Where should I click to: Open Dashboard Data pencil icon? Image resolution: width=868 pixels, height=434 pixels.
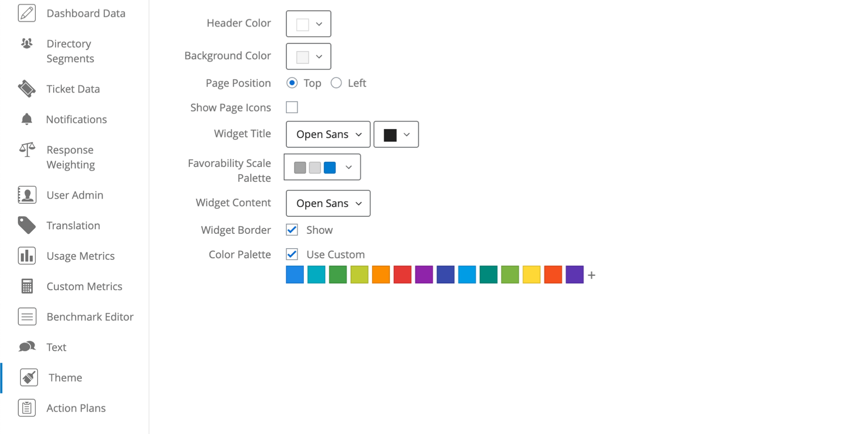click(x=27, y=13)
